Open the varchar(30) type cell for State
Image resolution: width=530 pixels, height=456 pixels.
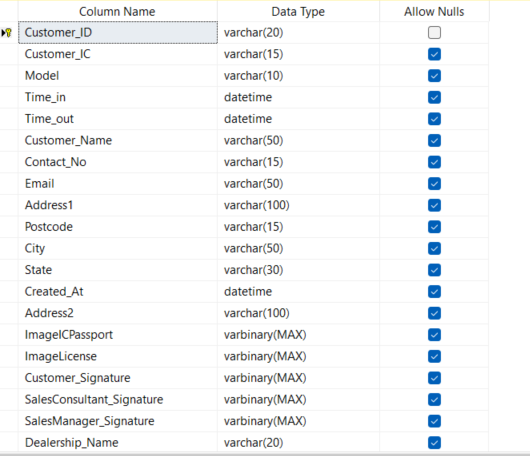(298, 270)
